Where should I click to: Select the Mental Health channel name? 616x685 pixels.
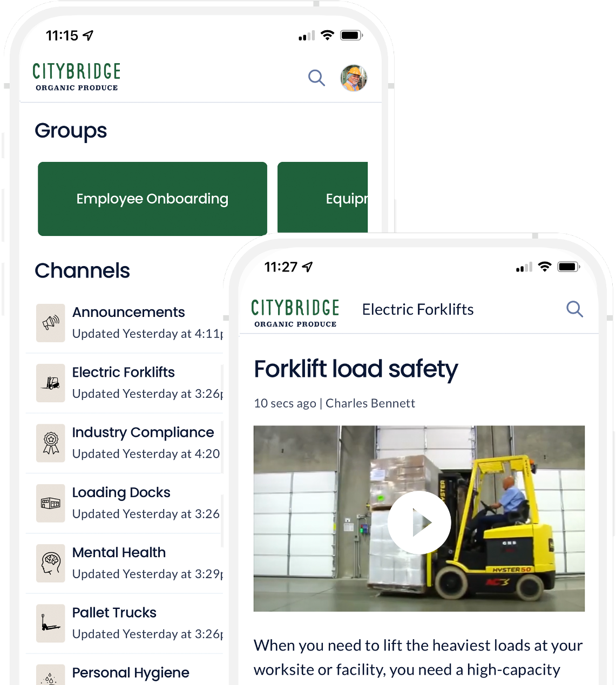point(119,552)
